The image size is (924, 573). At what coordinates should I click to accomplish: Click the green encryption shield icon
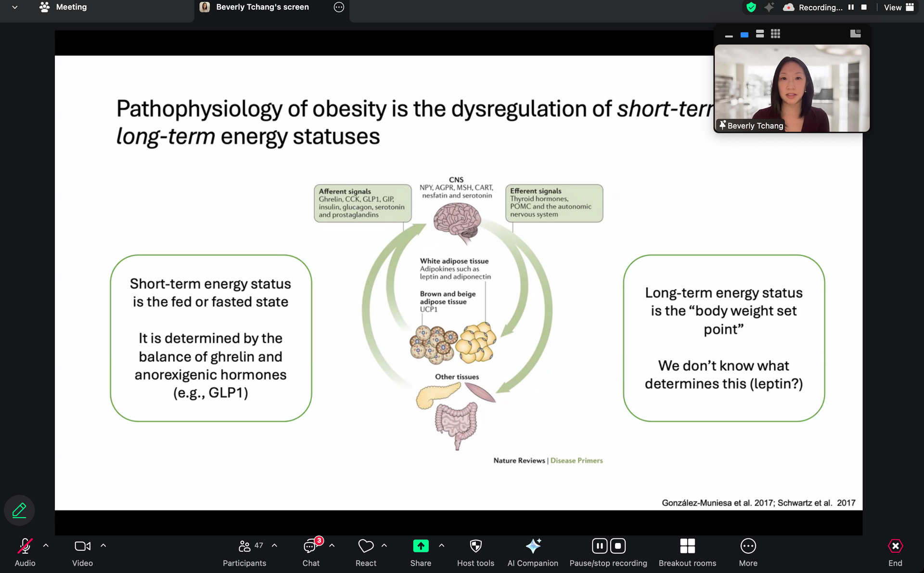click(751, 7)
